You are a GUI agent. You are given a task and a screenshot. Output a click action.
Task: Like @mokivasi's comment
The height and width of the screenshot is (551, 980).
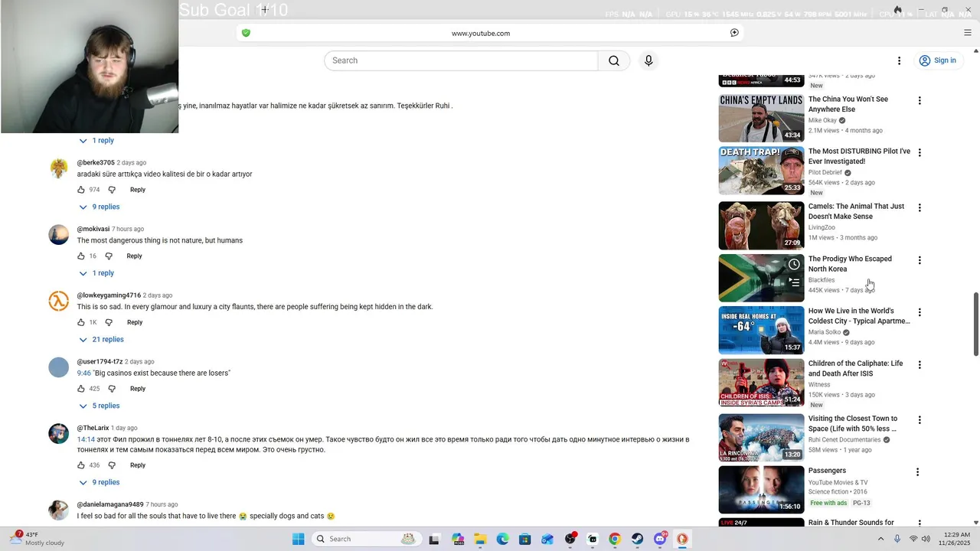(x=81, y=256)
